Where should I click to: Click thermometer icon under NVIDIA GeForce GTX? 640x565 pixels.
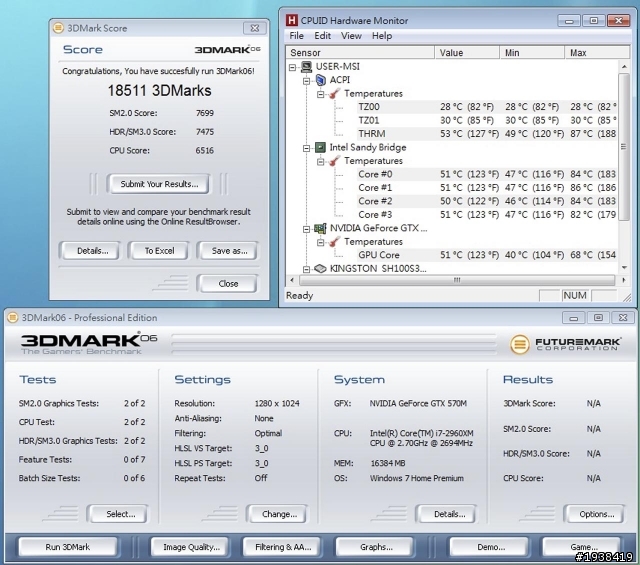[334, 242]
